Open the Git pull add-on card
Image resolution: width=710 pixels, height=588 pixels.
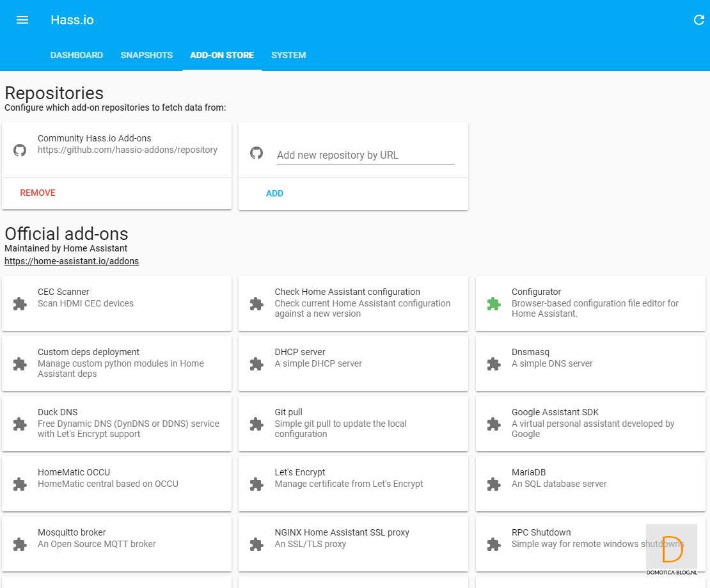pyautogui.click(x=353, y=423)
